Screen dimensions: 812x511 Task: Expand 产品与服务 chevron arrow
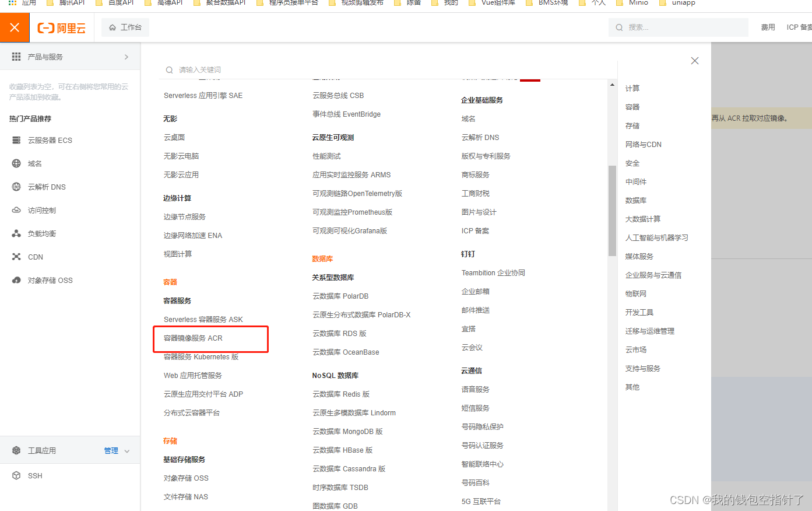pos(126,57)
